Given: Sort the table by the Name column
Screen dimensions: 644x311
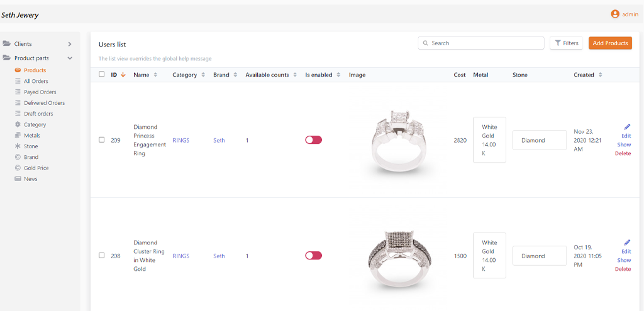Looking at the screenshot, I should [145, 75].
